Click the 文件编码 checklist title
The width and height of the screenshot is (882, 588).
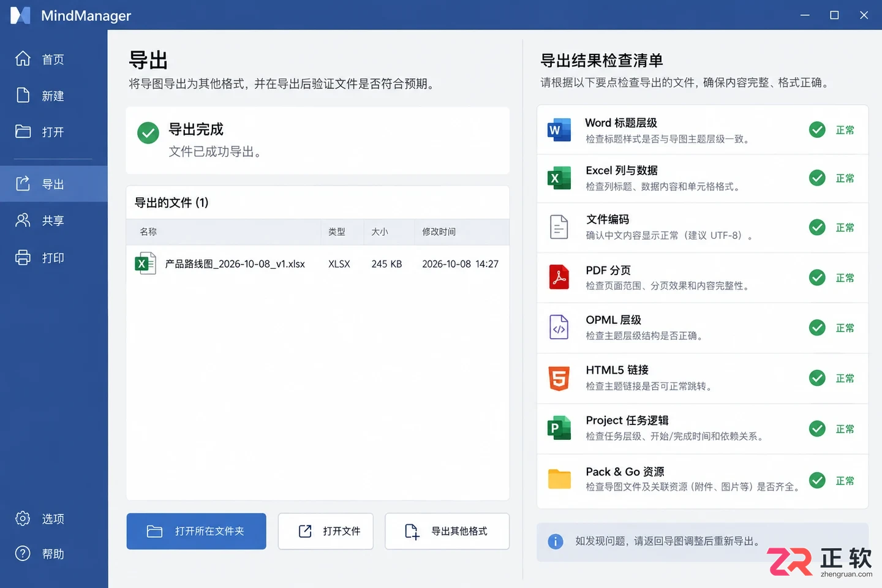[608, 219]
